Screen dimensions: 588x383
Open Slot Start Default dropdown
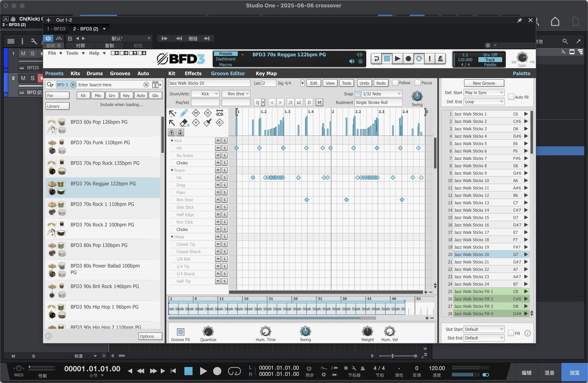pos(484,329)
